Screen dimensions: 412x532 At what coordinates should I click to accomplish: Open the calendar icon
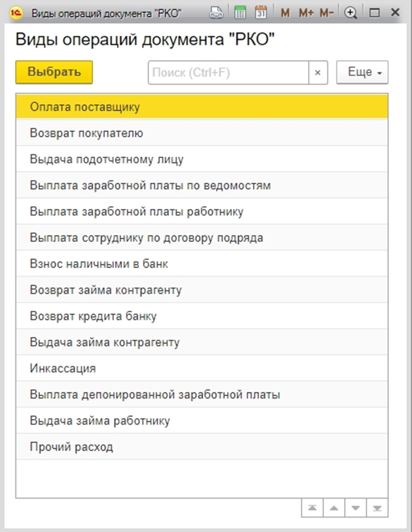coord(261,13)
